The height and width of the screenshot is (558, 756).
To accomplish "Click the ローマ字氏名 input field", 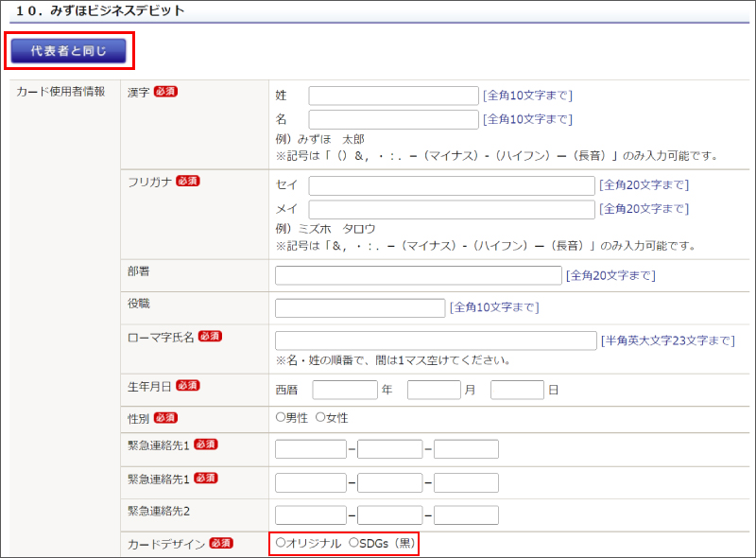I will click(436, 340).
